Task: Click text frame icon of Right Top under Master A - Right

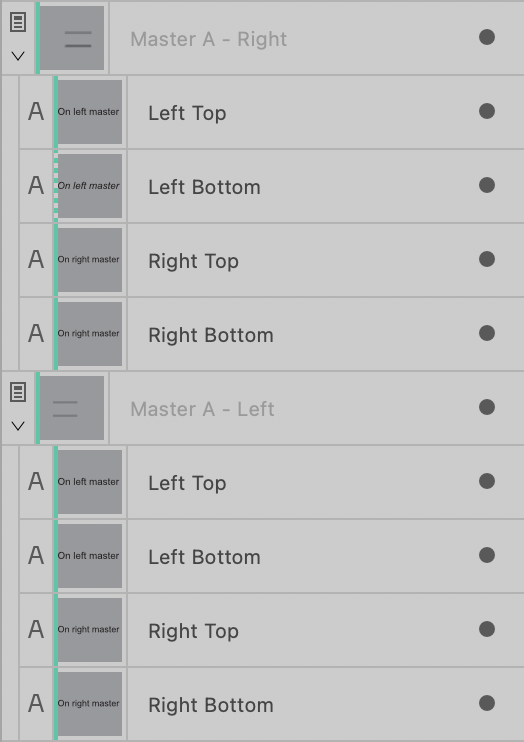Action: tap(36, 259)
